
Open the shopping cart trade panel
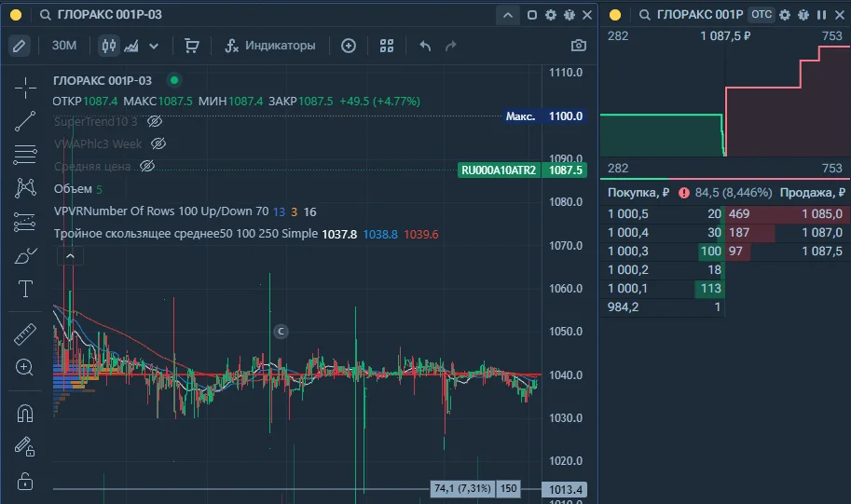[191, 46]
